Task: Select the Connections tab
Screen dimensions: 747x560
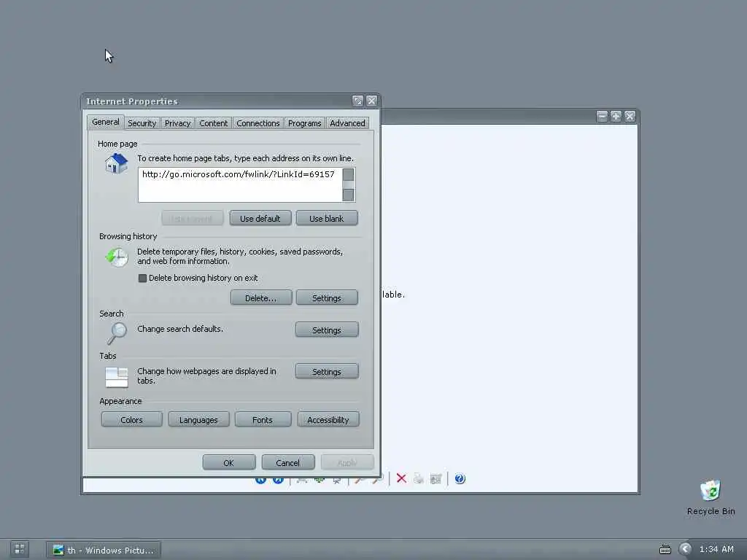Action: tap(258, 123)
